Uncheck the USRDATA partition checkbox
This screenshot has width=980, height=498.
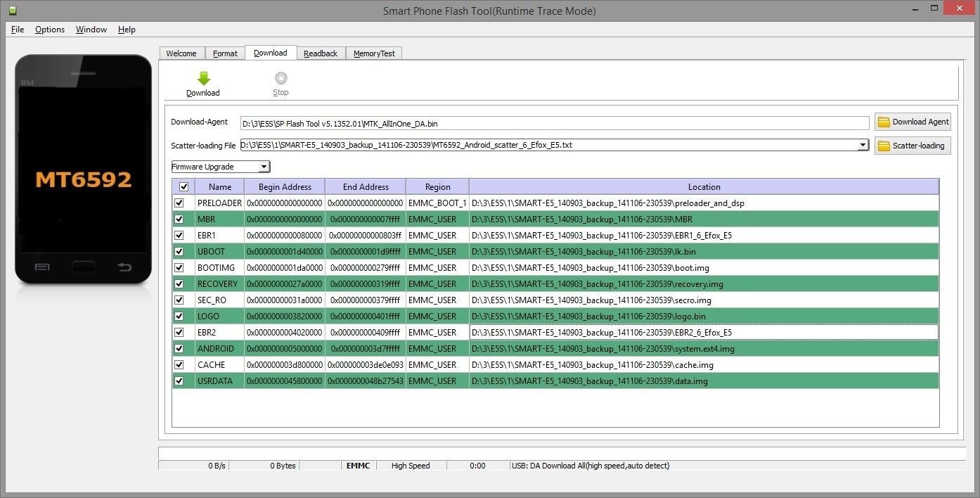179,381
